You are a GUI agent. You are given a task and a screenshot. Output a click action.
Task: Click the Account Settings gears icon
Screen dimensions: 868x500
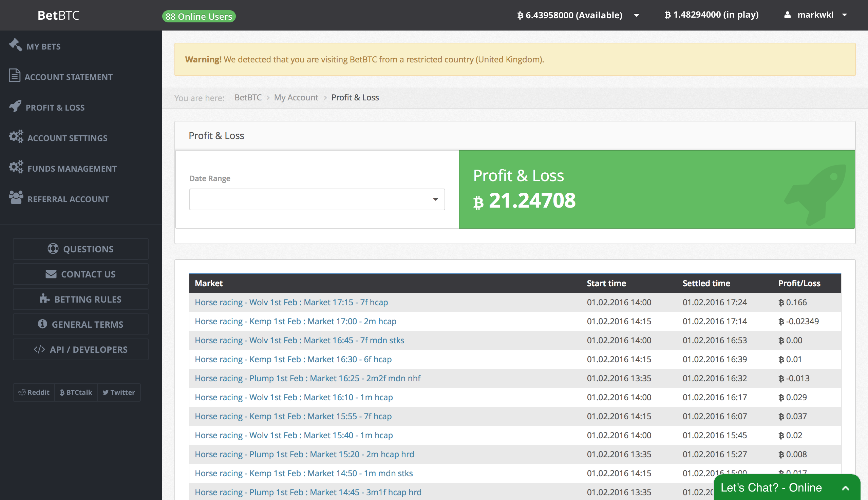click(x=16, y=136)
